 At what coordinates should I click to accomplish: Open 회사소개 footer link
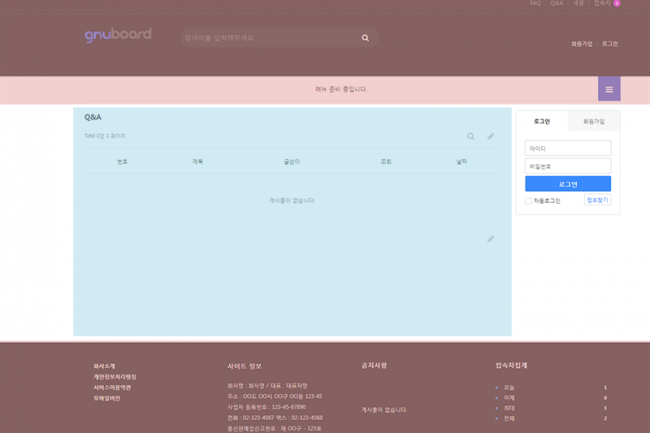click(x=105, y=366)
